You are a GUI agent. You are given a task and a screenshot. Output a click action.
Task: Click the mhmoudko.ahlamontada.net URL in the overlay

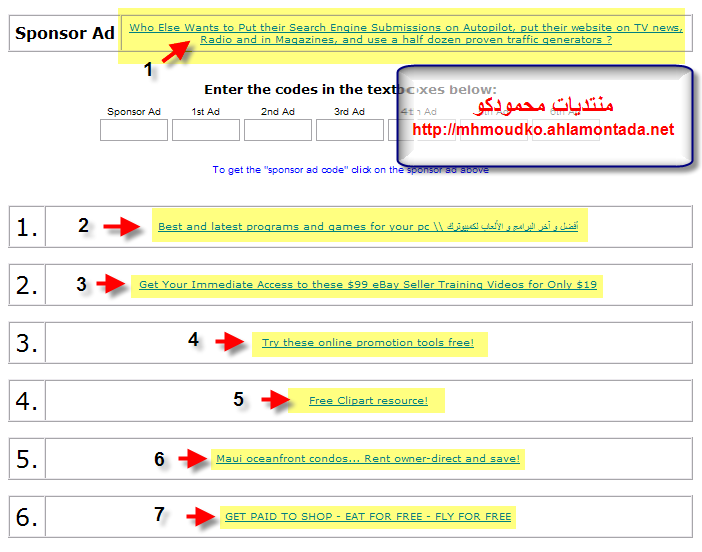pos(543,130)
